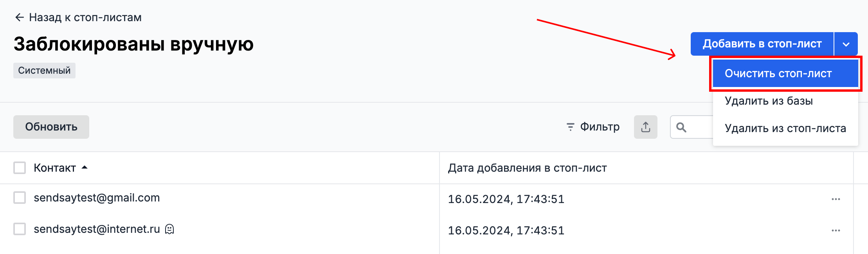The width and height of the screenshot is (868, 254).
Task: Click sort arrow beside 'Контакт' column
Action: [85, 168]
